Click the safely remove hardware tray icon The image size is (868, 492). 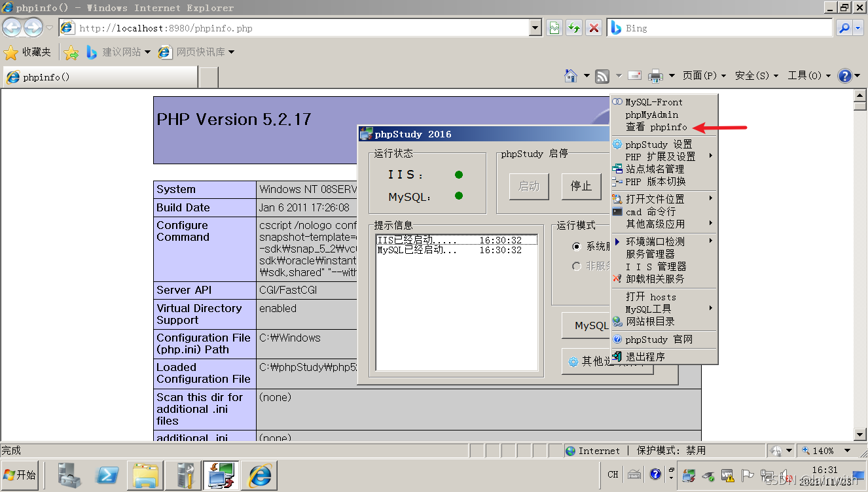click(708, 476)
